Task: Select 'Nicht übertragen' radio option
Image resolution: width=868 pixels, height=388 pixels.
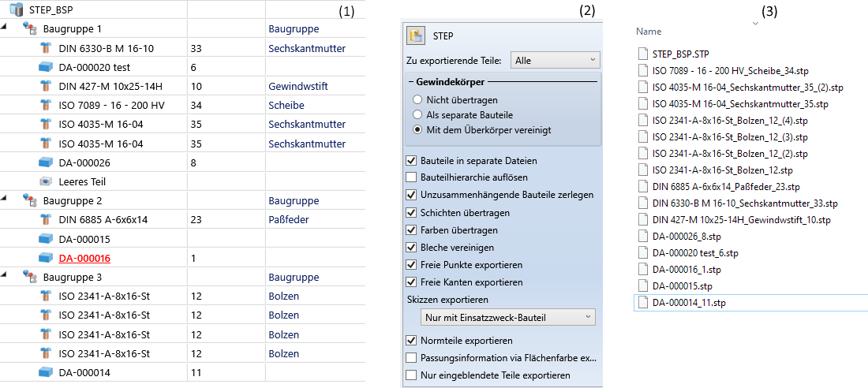Action: 417,100
